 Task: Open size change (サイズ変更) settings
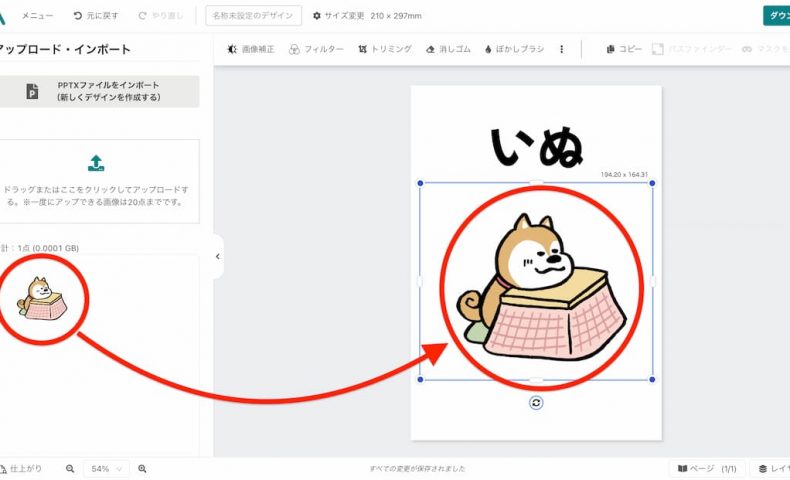[x=368, y=16]
